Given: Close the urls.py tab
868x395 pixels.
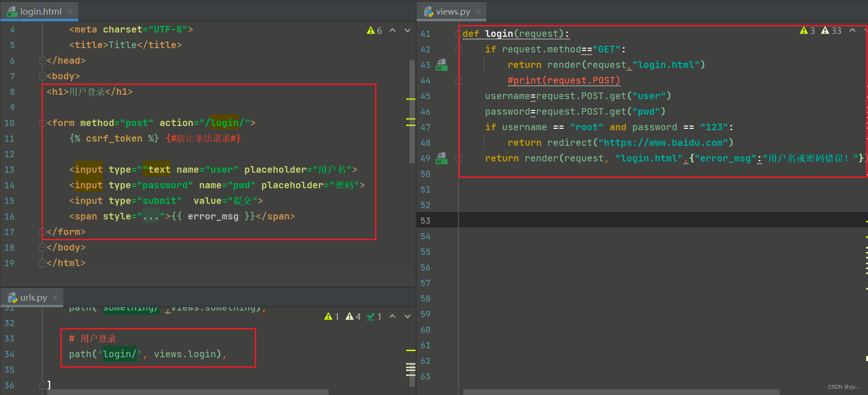Looking at the screenshot, I should pos(55,297).
